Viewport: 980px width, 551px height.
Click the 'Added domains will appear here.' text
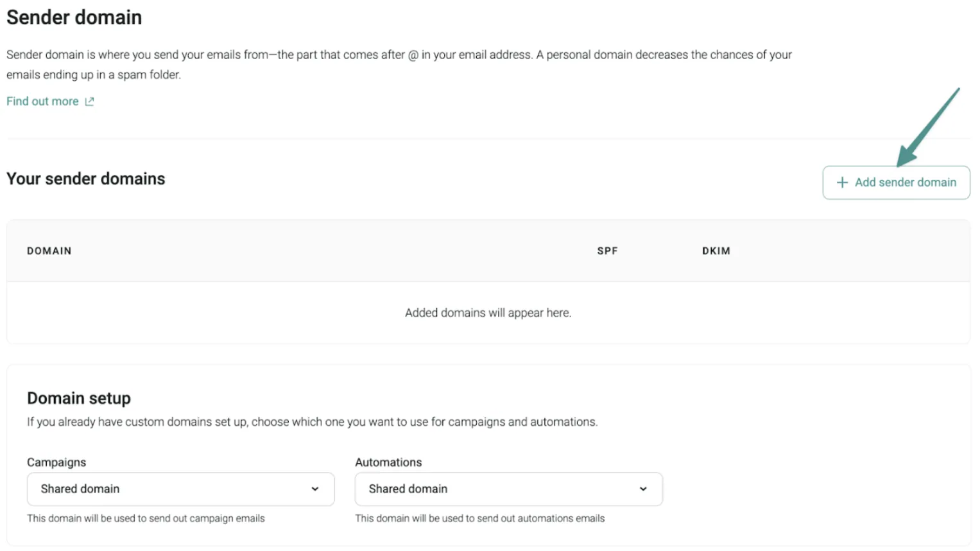(x=488, y=313)
